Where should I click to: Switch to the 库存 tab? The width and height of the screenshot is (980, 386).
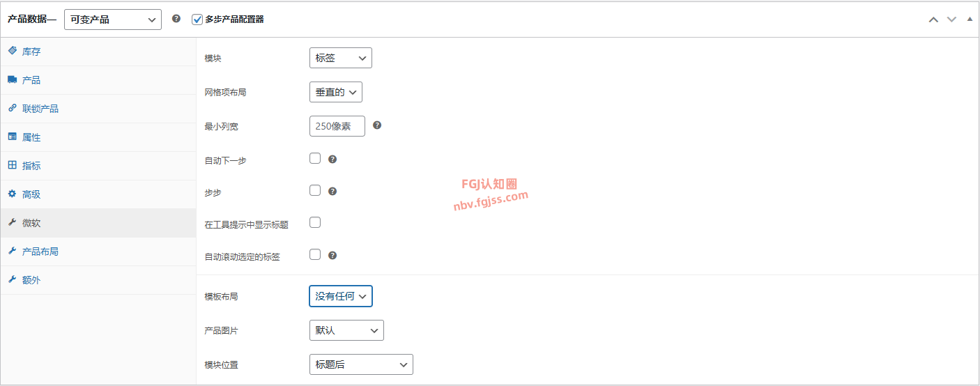coord(31,52)
